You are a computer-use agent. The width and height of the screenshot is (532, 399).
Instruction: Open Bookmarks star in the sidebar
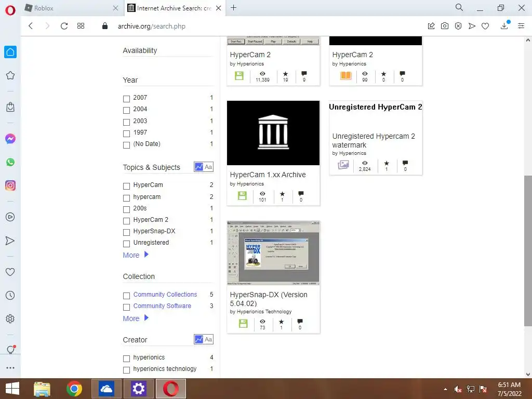point(10,75)
